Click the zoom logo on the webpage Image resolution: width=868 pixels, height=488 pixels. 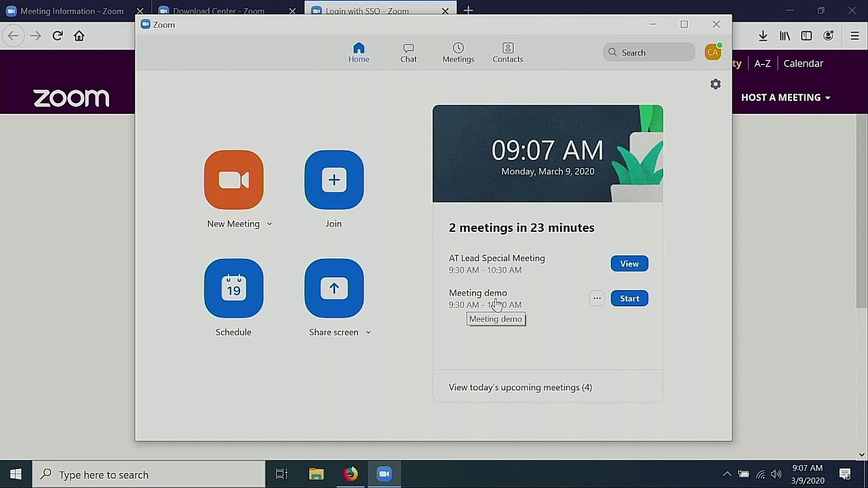click(71, 98)
